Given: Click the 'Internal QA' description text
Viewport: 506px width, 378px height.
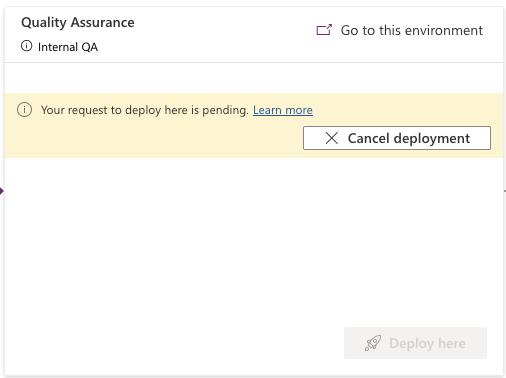Looking at the screenshot, I should click(68, 47).
